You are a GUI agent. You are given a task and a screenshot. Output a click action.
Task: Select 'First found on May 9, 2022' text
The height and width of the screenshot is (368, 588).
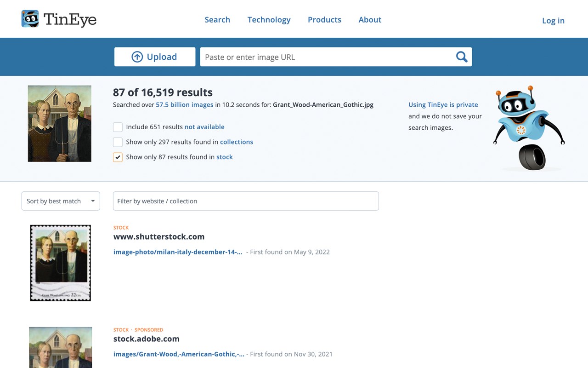click(290, 252)
